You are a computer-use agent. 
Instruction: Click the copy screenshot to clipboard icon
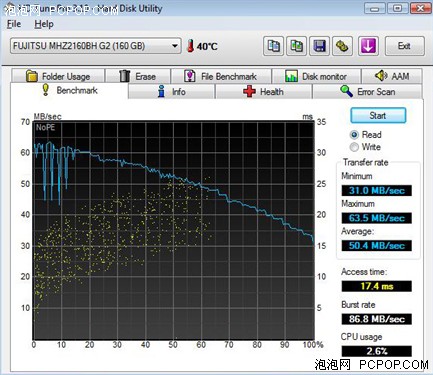297,46
